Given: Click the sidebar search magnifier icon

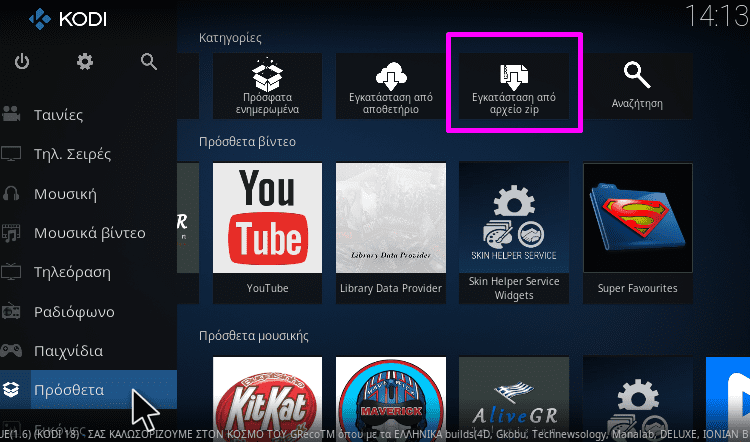Looking at the screenshot, I should [x=149, y=62].
